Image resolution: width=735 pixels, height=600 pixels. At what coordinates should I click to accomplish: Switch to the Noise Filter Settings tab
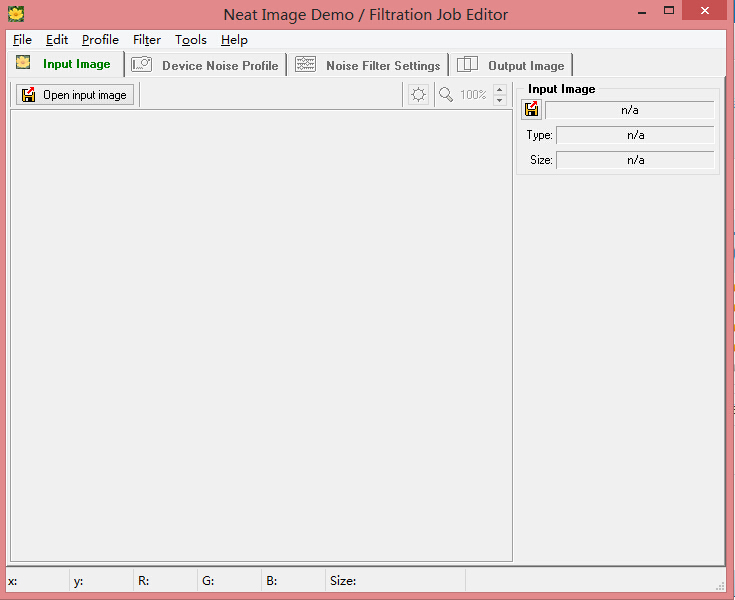pyautogui.click(x=368, y=65)
